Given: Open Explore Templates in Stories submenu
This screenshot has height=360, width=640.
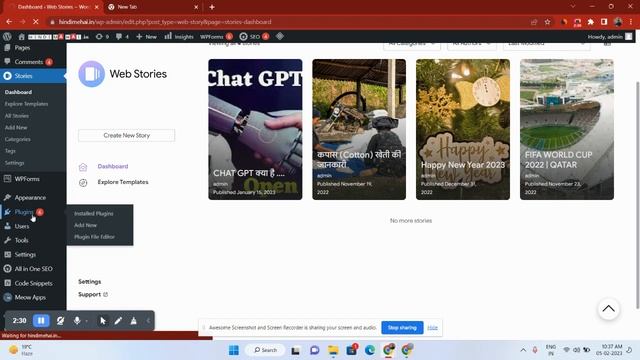Looking at the screenshot, I should coord(26,104).
